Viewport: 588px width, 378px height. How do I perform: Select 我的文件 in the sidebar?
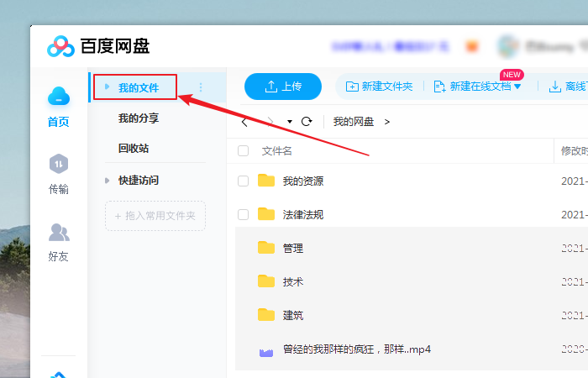[139, 87]
